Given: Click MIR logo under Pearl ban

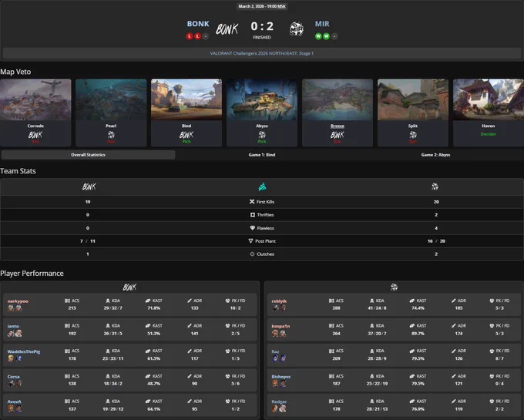Looking at the screenshot, I should [x=111, y=135].
